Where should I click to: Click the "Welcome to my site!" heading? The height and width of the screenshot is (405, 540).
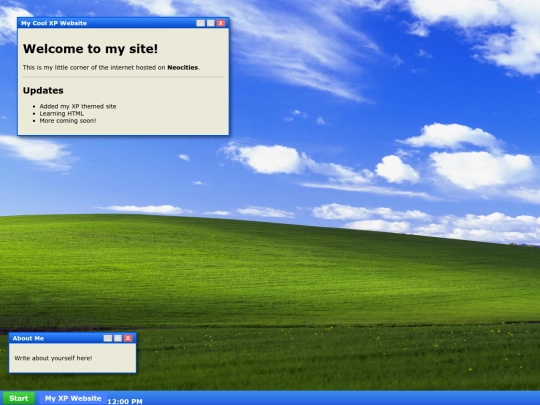(90, 49)
